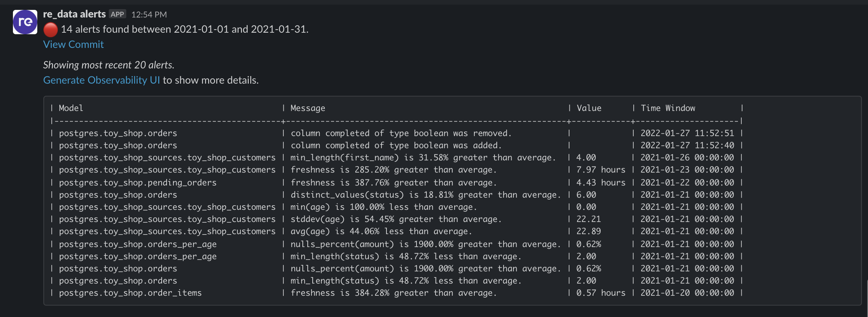The width and height of the screenshot is (868, 317).
Task: Click message 'column completed of type boolean was removed.'
Action: click(x=401, y=133)
